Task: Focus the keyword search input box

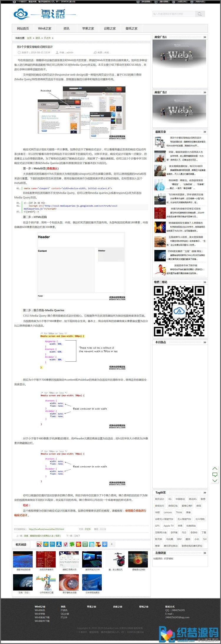Action: pyautogui.click(x=174, y=14)
